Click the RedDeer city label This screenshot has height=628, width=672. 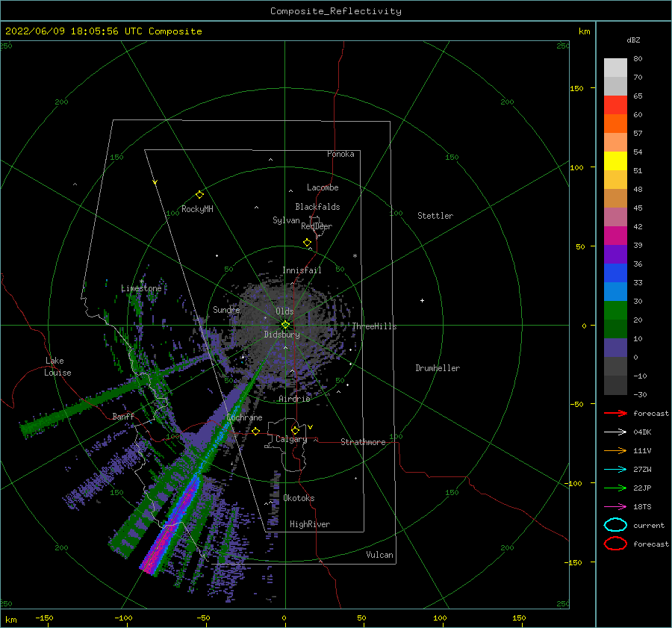pyautogui.click(x=317, y=226)
